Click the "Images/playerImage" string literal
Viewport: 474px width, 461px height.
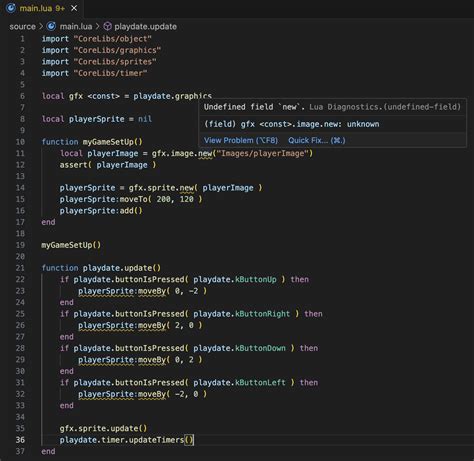tap(263, 154)
